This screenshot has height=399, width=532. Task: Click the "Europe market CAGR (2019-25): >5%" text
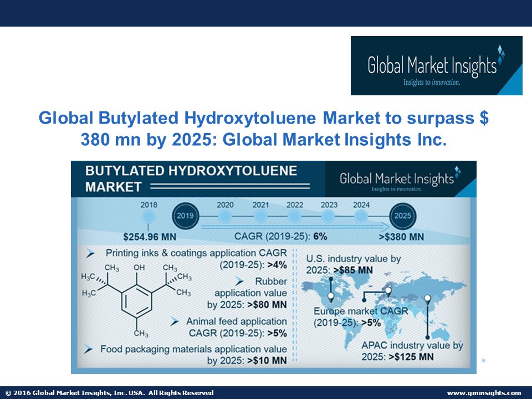click(361, 317)
